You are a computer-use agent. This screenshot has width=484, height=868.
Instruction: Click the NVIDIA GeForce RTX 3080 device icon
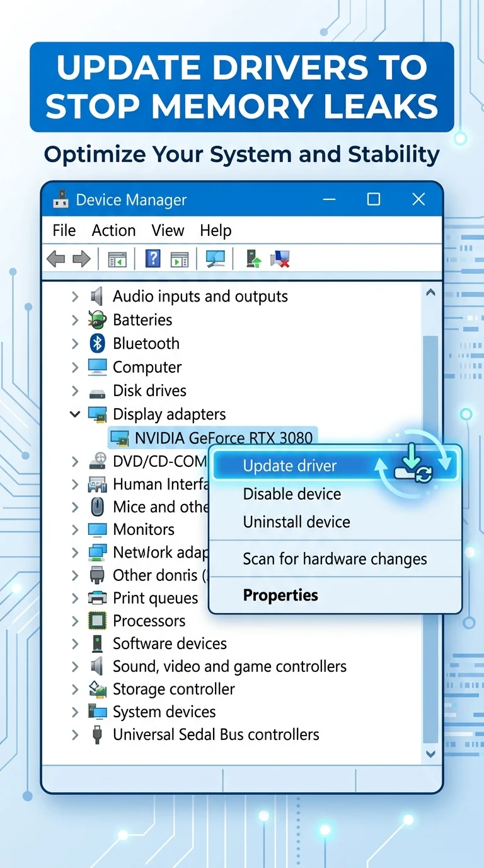pyautogui.click(x=119, y=437)
